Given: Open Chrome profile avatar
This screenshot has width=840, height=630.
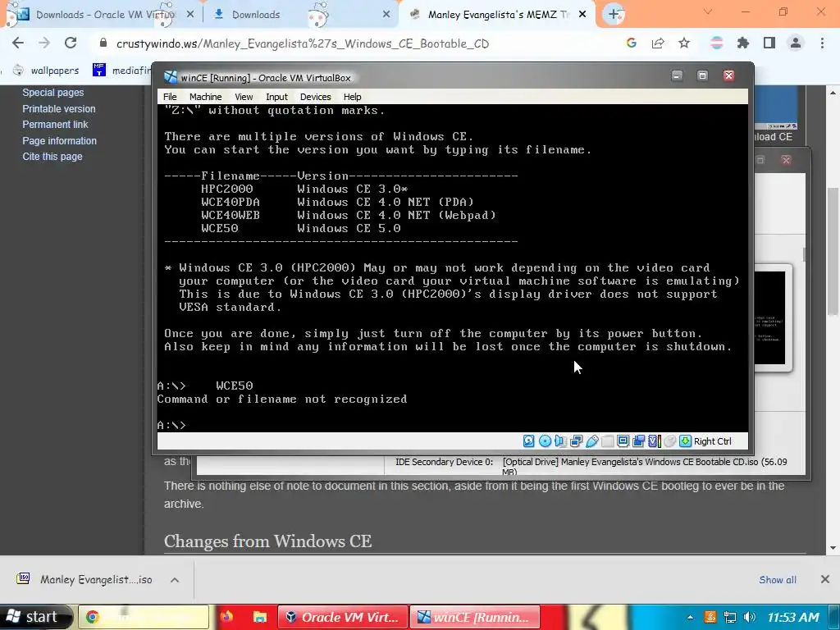Looking at the screenshot, I should coord(796,43).
